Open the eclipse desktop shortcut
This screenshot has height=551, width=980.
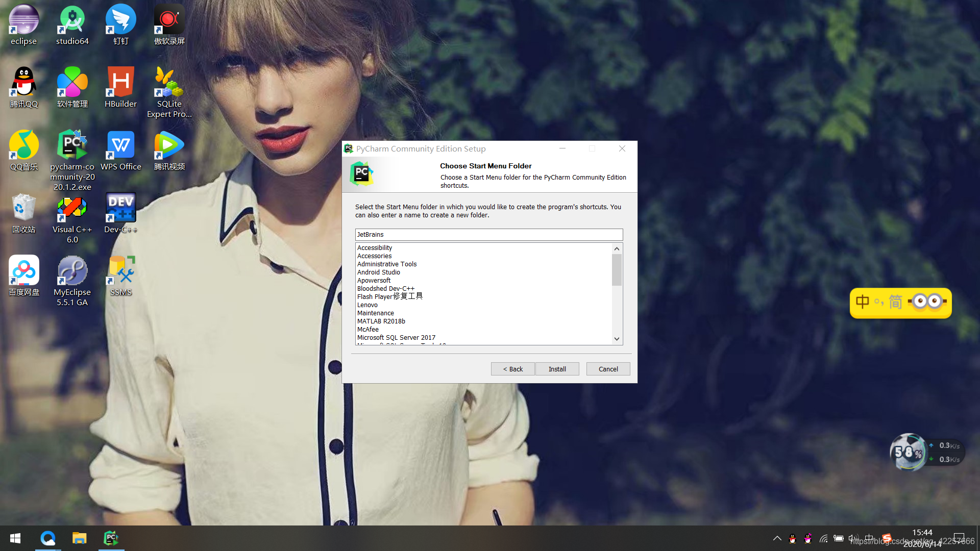(23, 24)
